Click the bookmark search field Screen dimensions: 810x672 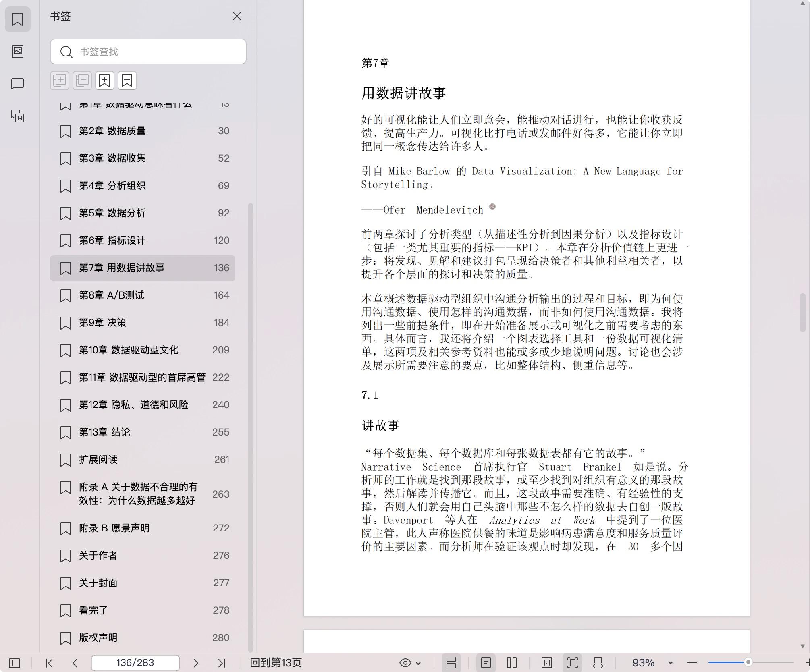[148, 52]
